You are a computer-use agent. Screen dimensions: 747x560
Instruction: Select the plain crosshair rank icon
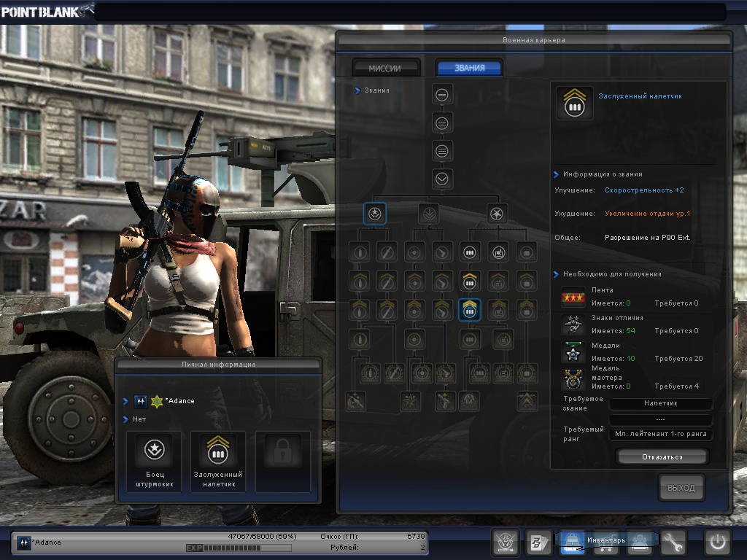point(414,252)
